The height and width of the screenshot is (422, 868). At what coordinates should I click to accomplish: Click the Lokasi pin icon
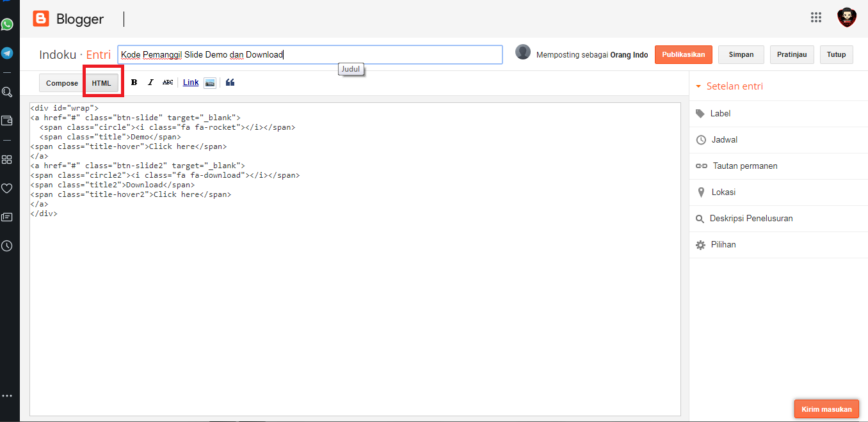point(700,192)
